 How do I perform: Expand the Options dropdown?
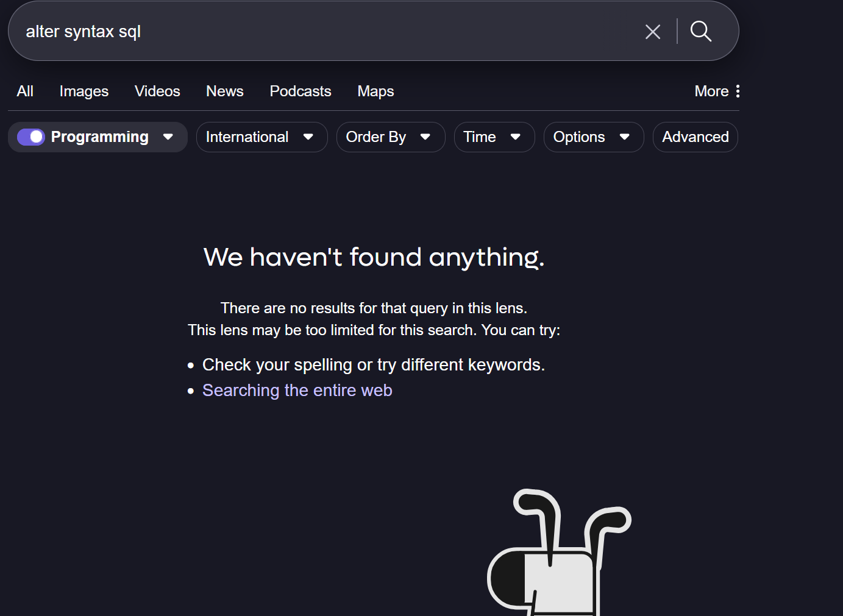tap(593, 137)
